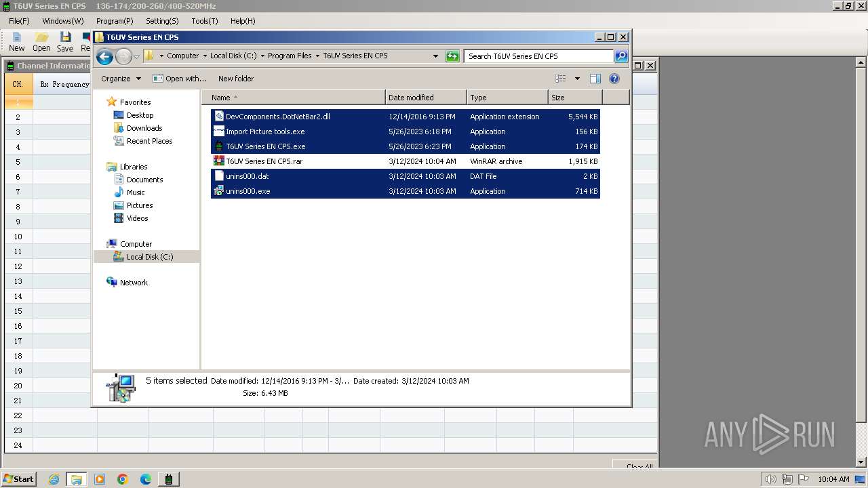Sort by Date modified column header

(x=426, y=98)
